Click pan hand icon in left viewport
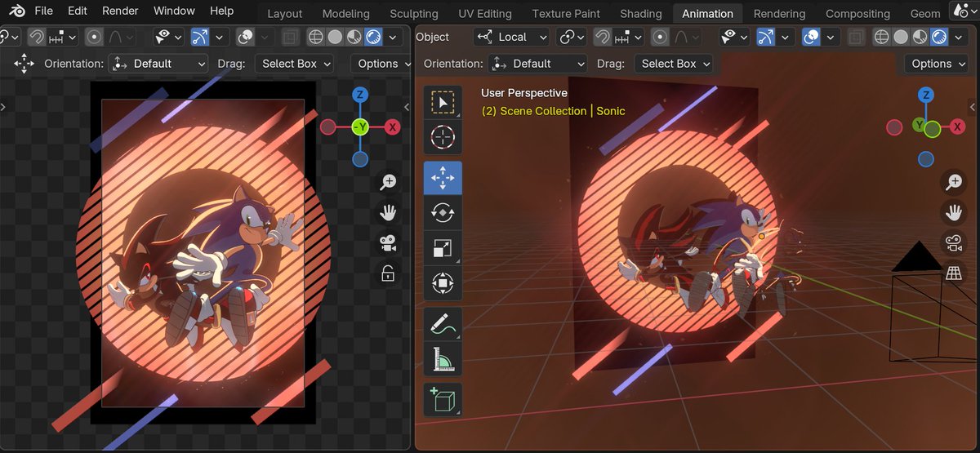The height and width of the screenshot is (453, 980). [388, 213]
